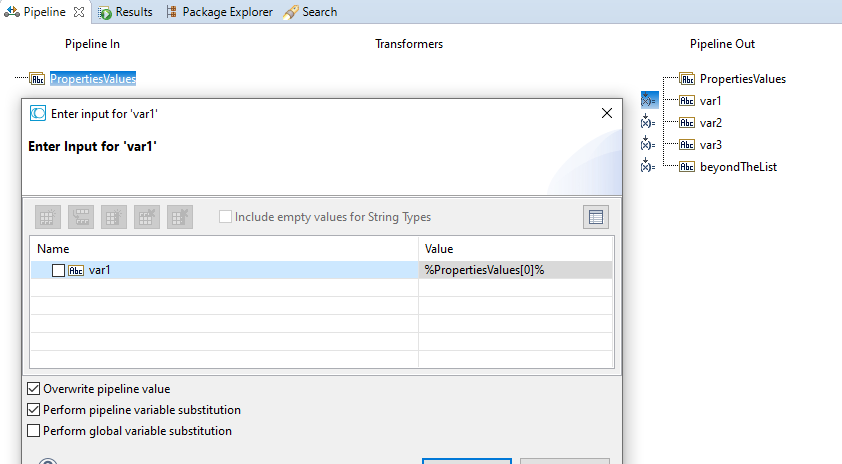Viewport: 842px width, 464px height.
Task: Click the PropertiesValues string list icon in Pipeline In
Action: [x=37, y=79]
